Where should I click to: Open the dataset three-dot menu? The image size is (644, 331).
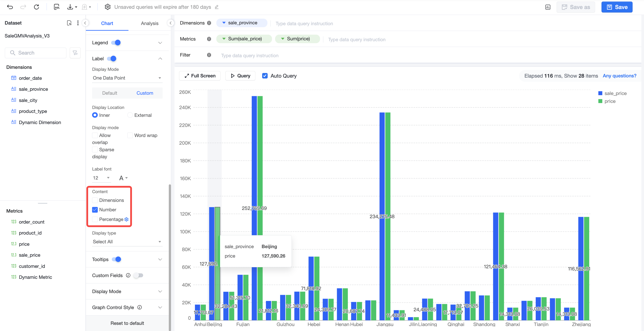(78, 23)
